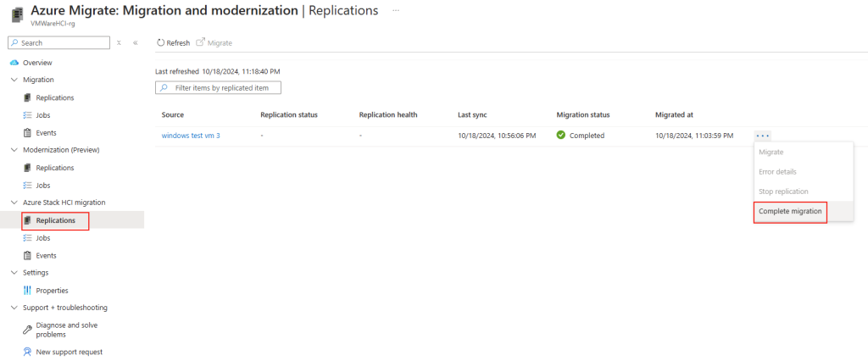The height and width of the screenshot is (361, 868).
Task: Click the Completed migration status text
Action: point(587,135)
